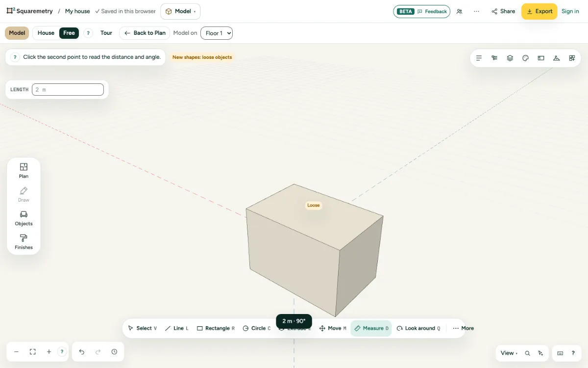Image resolution: width=588 pixels, height=368 pixels.
Task: Expand the View dropdown menu
Action: point(509,353)
